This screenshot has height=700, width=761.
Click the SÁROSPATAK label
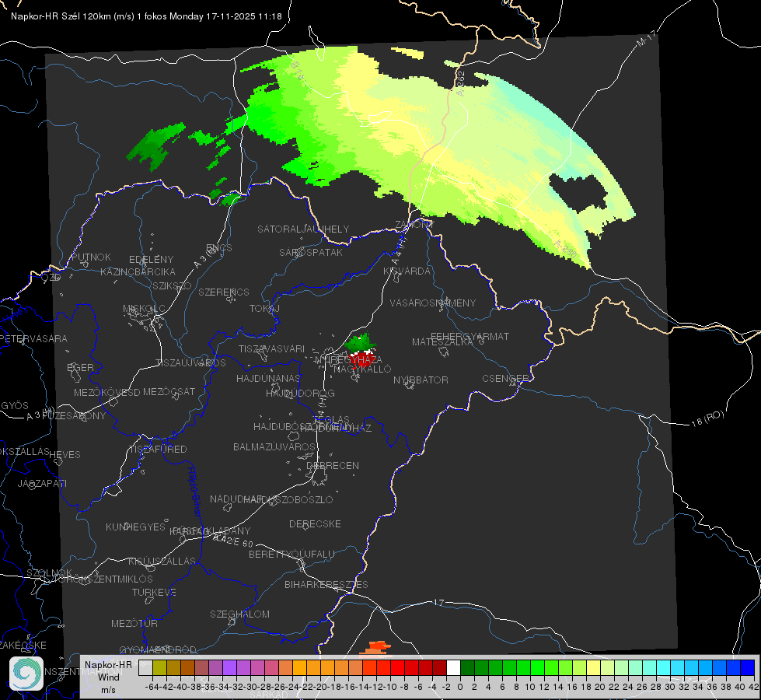point(311,252)
